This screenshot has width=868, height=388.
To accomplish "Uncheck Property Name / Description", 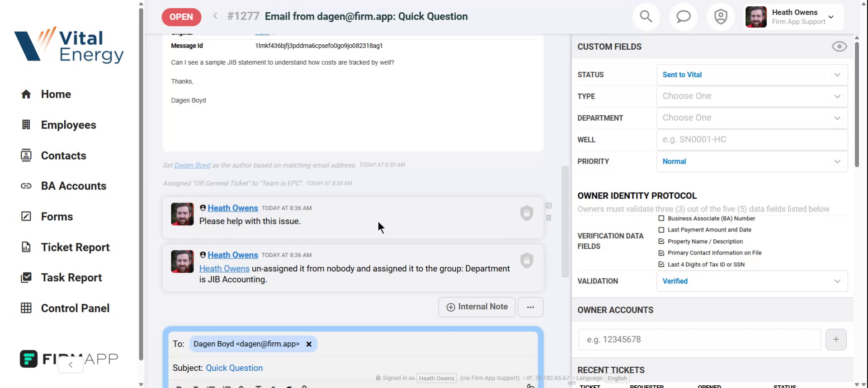I will pyautogui.click(x=661, y=241).
